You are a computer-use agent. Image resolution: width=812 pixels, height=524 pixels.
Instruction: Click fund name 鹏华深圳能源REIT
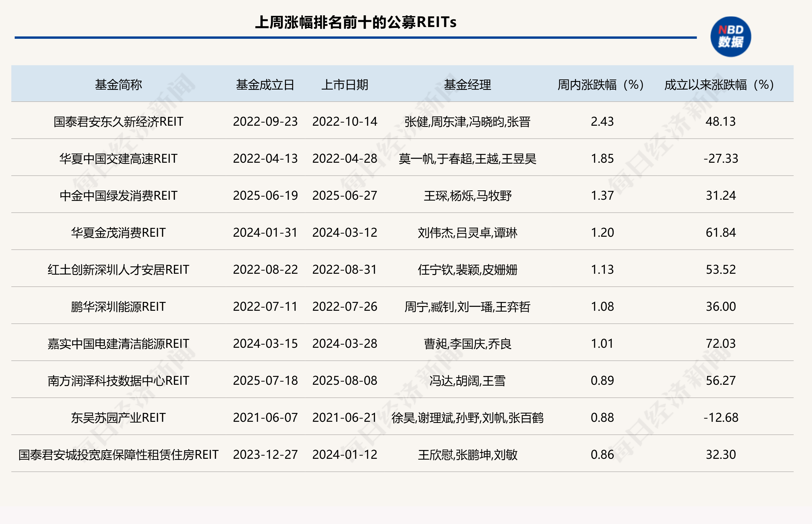[118, 307]
